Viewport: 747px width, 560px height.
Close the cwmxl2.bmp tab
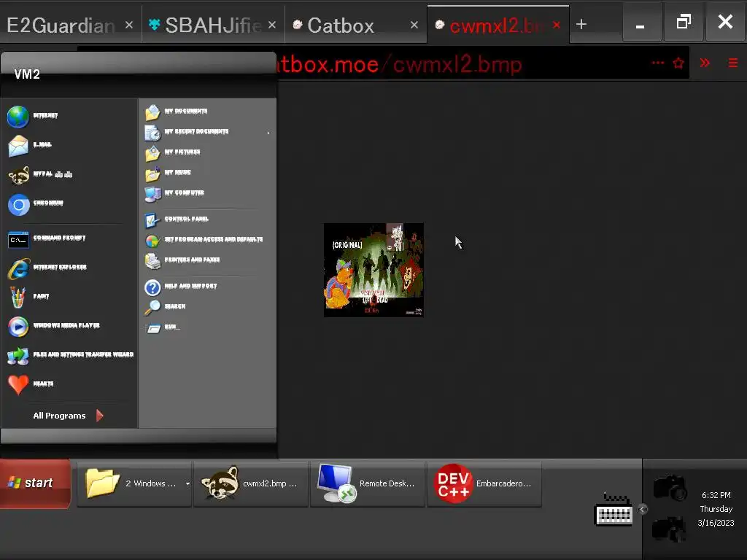click(x=557, y=25)
